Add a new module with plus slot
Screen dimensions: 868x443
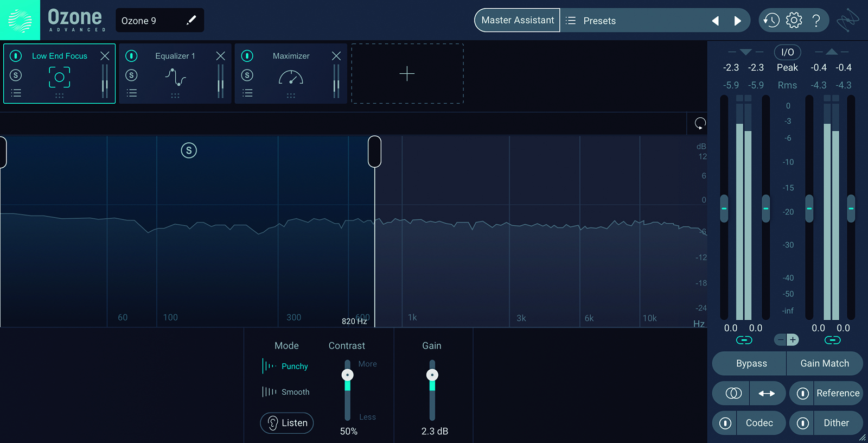tap(407, 73)
